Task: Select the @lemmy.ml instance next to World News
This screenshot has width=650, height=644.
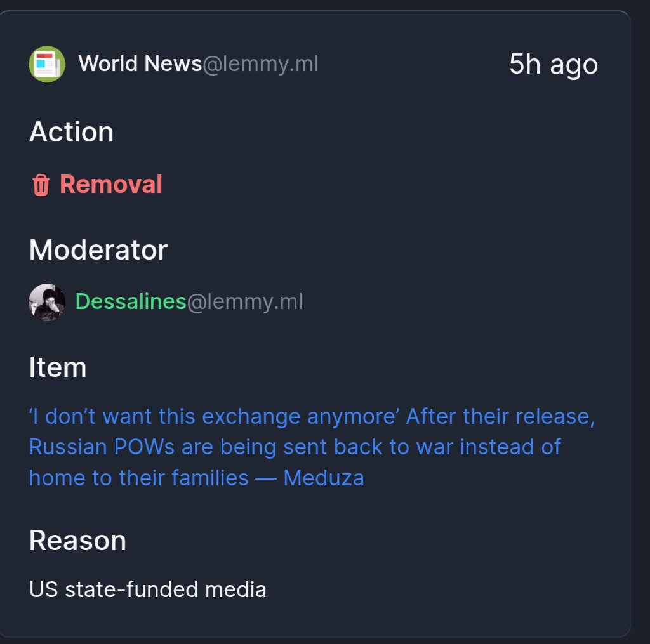Action: point(260,64)
